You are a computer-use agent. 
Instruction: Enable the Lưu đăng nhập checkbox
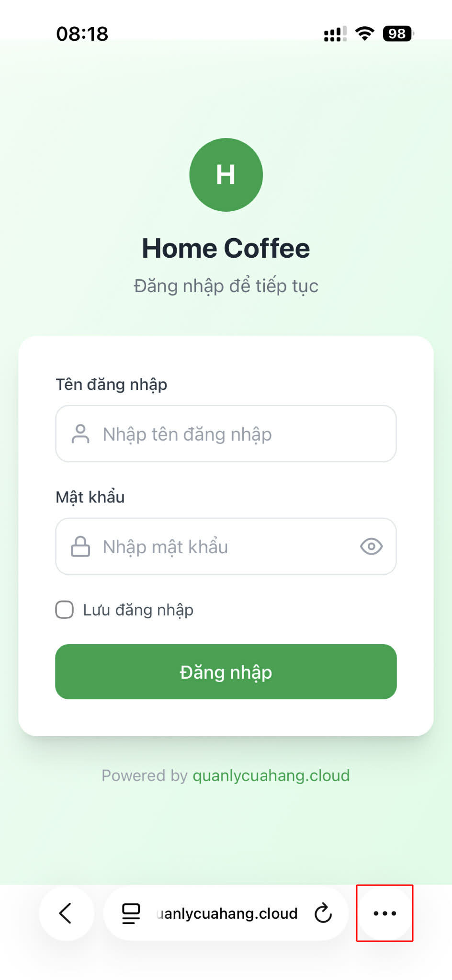[x=64, y=610]
